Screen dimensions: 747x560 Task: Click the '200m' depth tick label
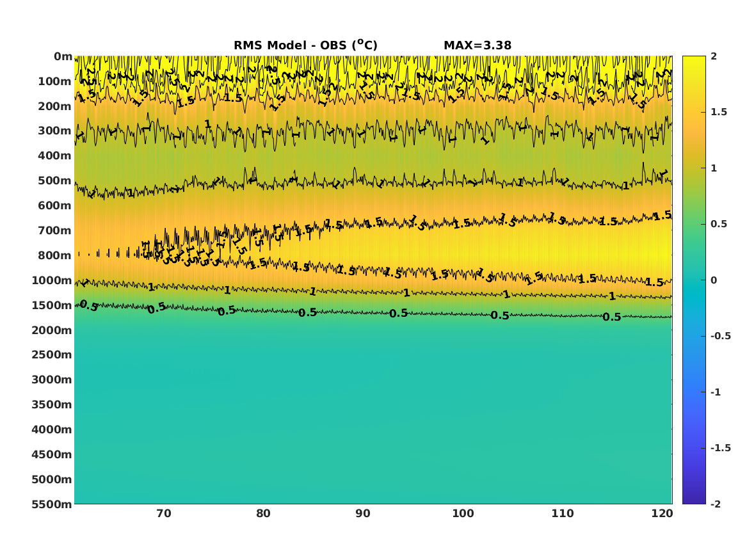55,106
